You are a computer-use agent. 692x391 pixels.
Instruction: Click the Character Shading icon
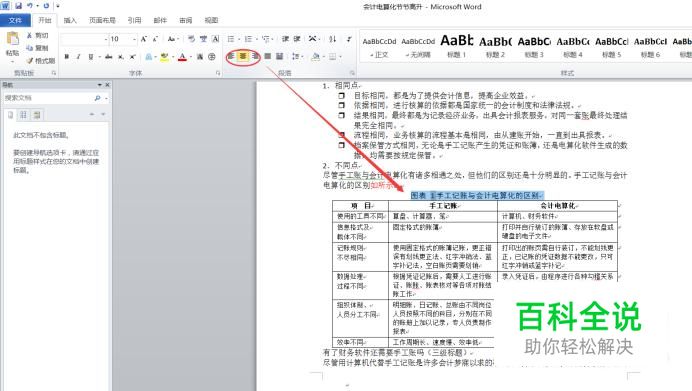pyautogui.click(x=200, y=56)
